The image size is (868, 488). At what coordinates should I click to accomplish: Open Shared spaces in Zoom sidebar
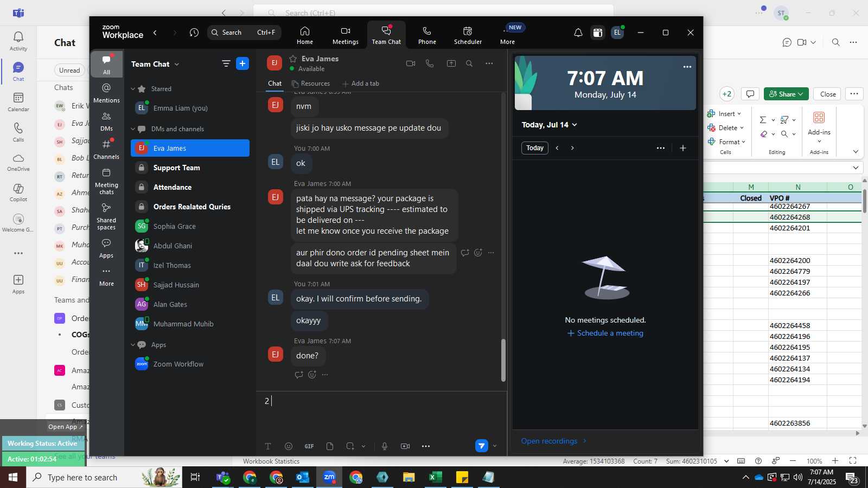click(106, 216)
